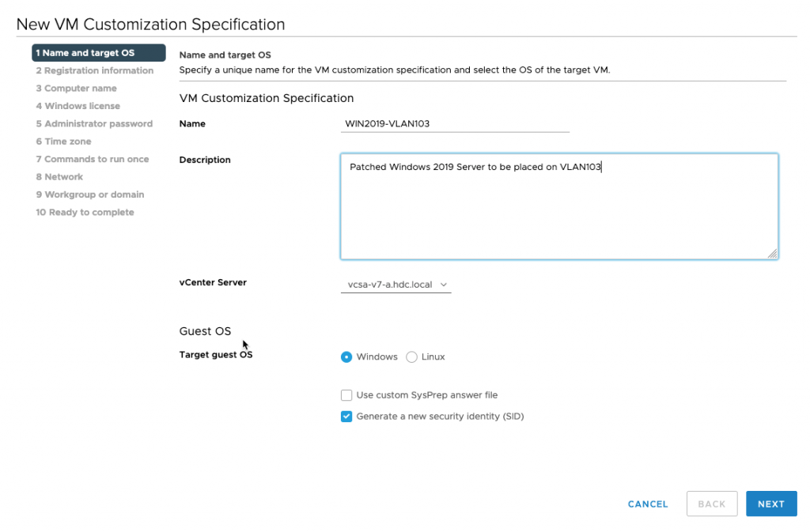The image size is (810, 532).
Task: Cancel the VM customization wizard
Action: click(x=647, y=504)
